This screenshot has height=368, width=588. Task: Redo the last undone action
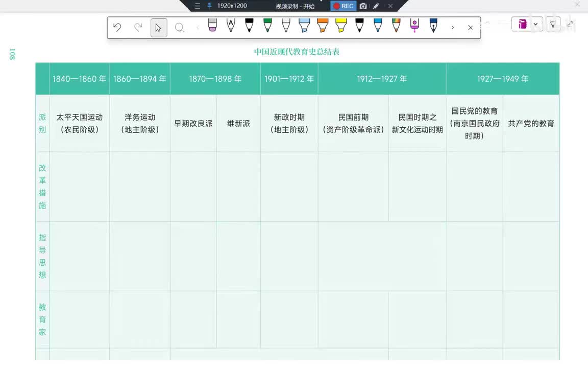tap(138, 28)
